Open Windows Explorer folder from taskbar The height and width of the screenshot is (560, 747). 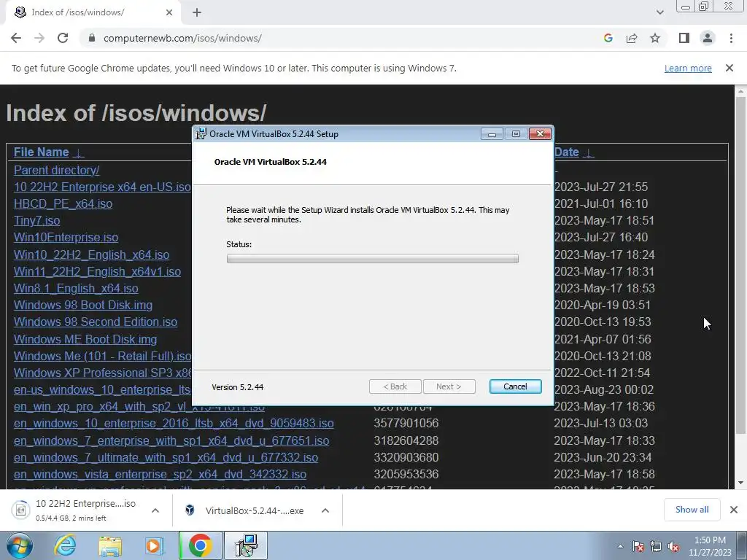(110, 545)
